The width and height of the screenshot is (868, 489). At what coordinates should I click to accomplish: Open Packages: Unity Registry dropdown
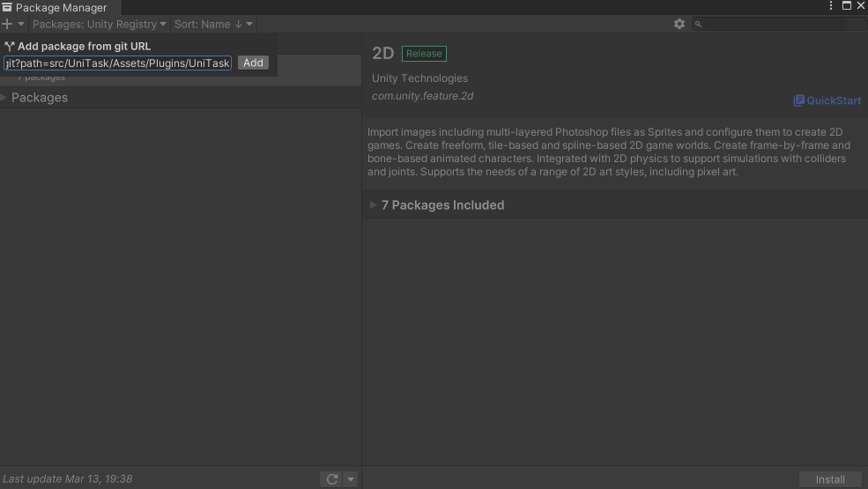click(99, 24)
